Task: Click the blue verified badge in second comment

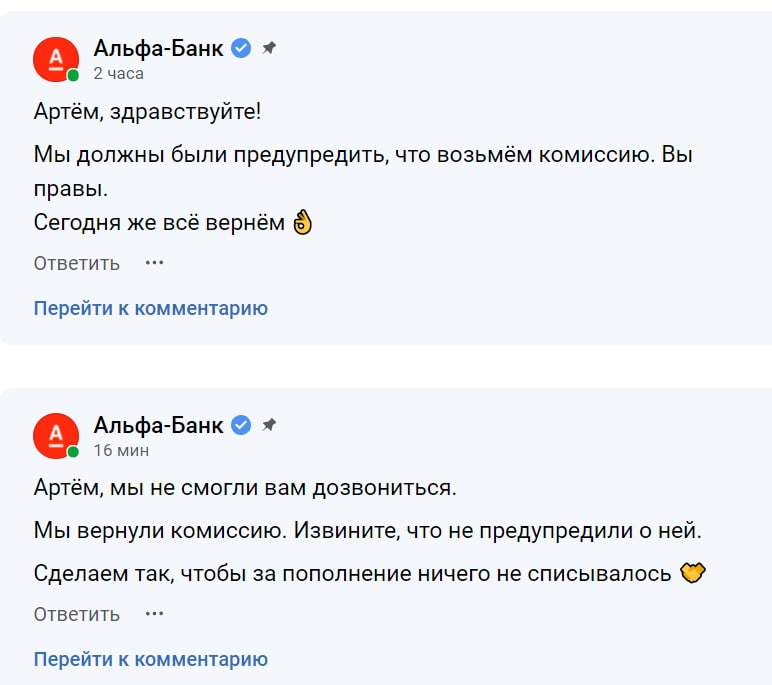Action: [241, 424]
